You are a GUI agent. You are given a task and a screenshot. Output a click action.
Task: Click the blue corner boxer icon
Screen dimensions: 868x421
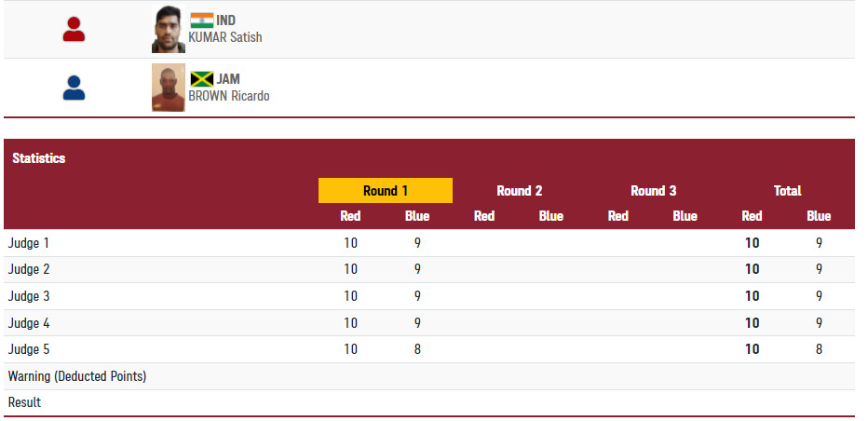pyautogui.click(x=74, y=88)
